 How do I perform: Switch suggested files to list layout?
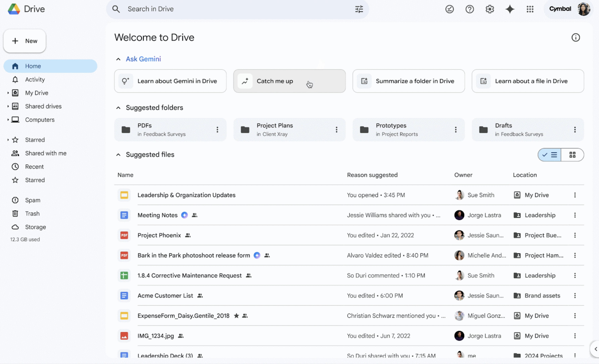549,155
